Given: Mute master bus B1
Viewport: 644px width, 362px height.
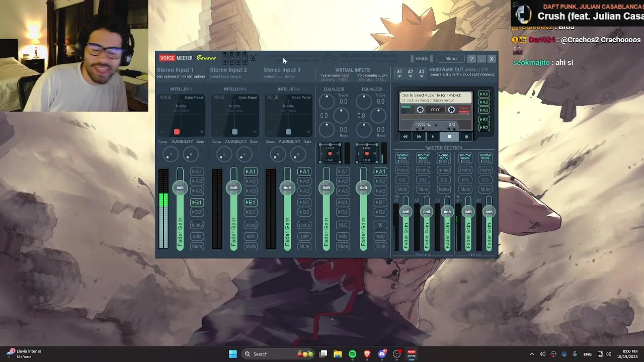Looking at the screenshot, I should [x=465, y=190].
